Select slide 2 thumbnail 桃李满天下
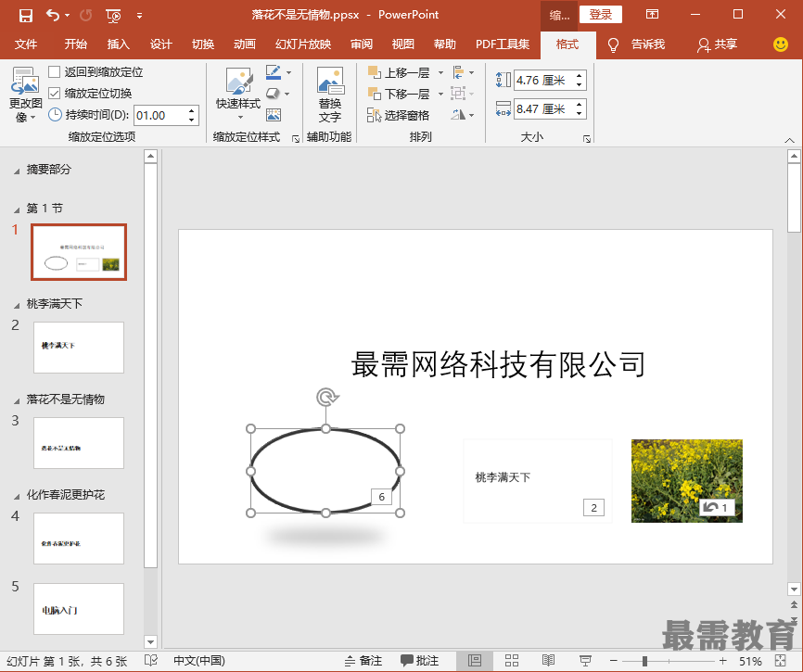The height and width of the screenshot is (672, 803). pyautogui.click(x=79, y=348)
